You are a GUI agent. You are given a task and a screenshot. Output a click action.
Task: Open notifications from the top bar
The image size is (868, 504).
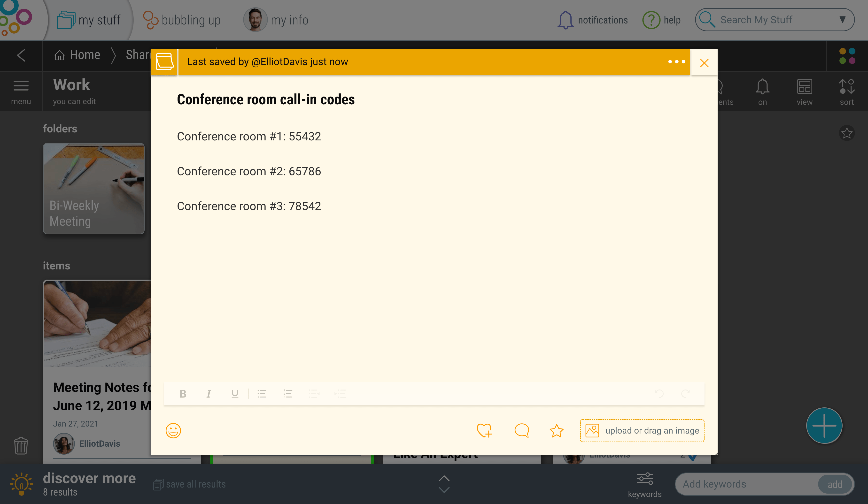click(592, 20)
